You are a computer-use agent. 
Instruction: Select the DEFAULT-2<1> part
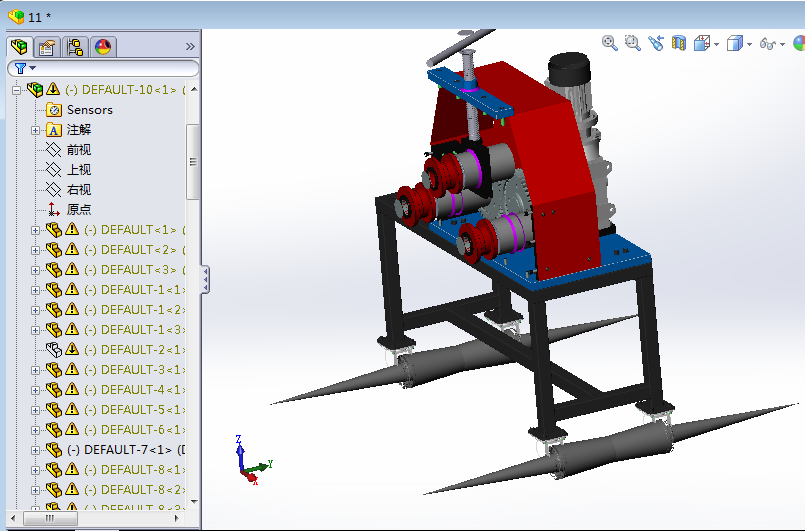(135, 350)
